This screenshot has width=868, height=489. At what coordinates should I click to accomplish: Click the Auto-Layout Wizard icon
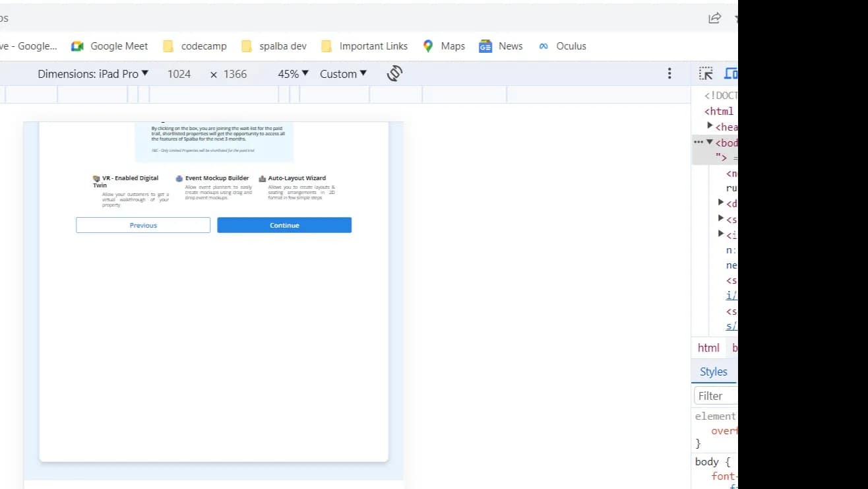point(263,178)
